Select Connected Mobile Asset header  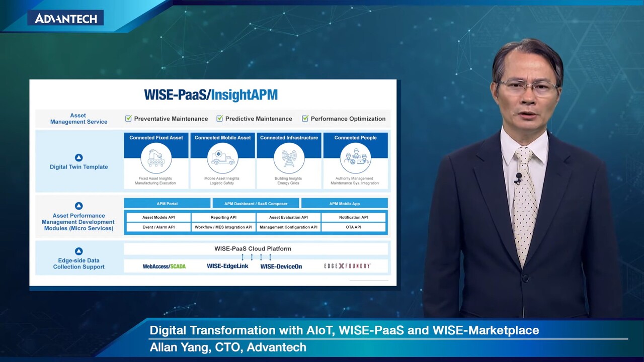tap(222, 138)
